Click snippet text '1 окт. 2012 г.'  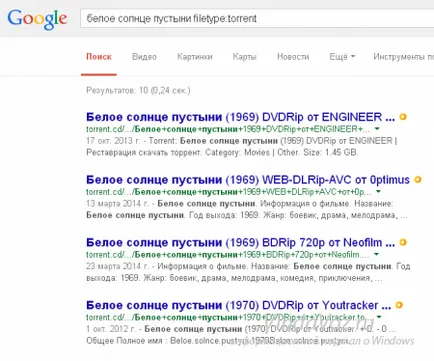111,329
